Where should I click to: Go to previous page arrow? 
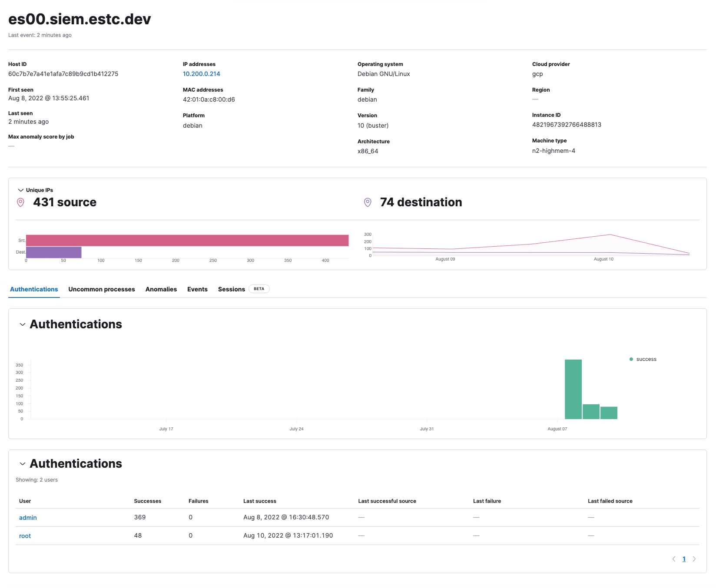pos(674,559)
